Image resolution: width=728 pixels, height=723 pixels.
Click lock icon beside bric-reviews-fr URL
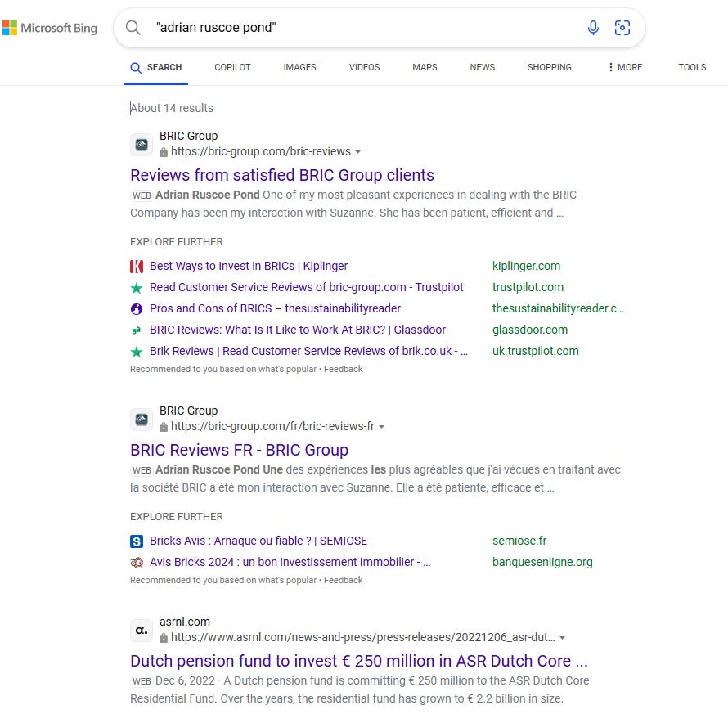[x=164, y=427]
